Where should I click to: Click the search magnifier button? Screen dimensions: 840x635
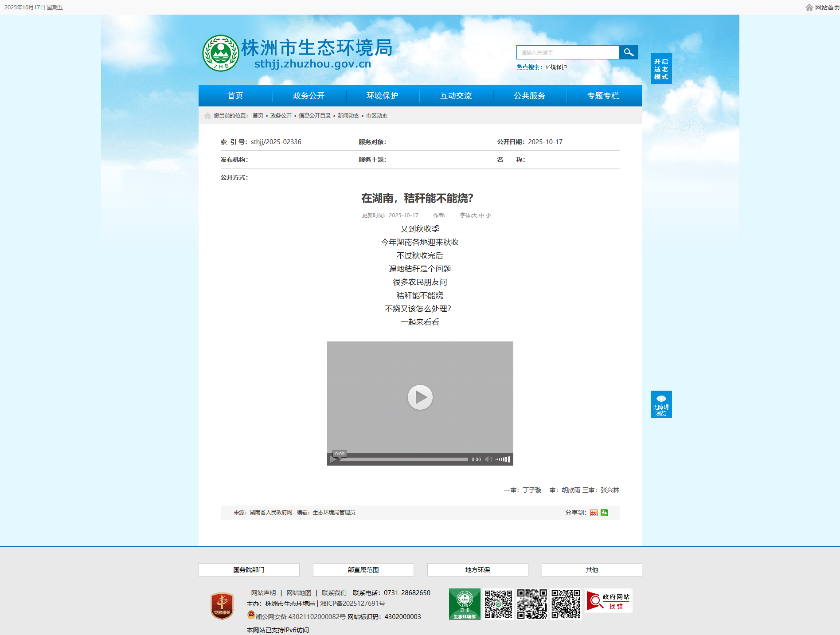pos(628,52)
